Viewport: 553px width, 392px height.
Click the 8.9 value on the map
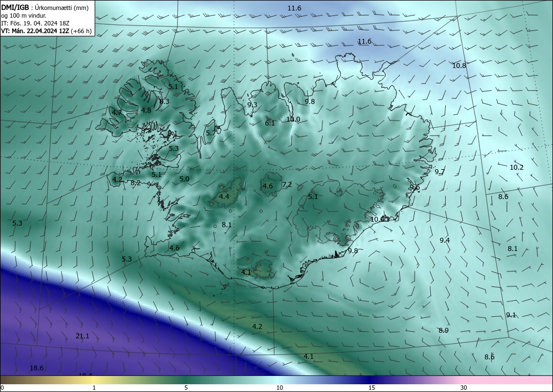[444, 331]
